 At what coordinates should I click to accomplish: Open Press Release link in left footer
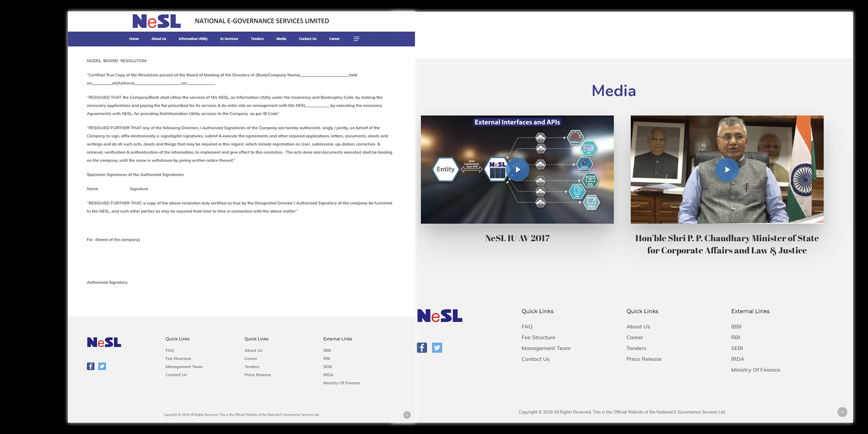coord(258,375)
